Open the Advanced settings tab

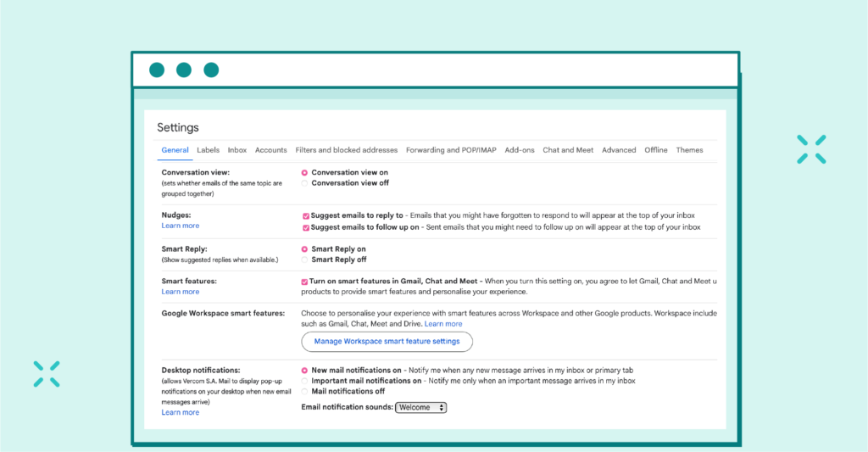(619, 150)
